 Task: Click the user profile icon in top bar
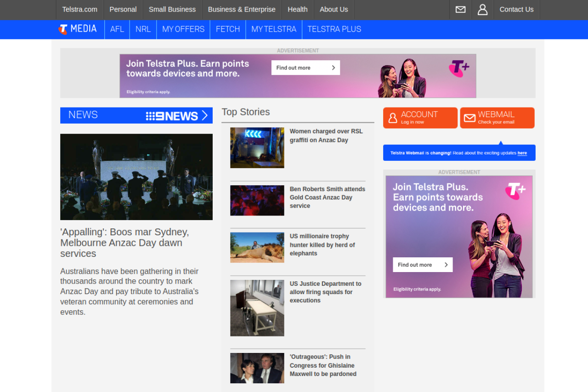click(x=482, y=10)
